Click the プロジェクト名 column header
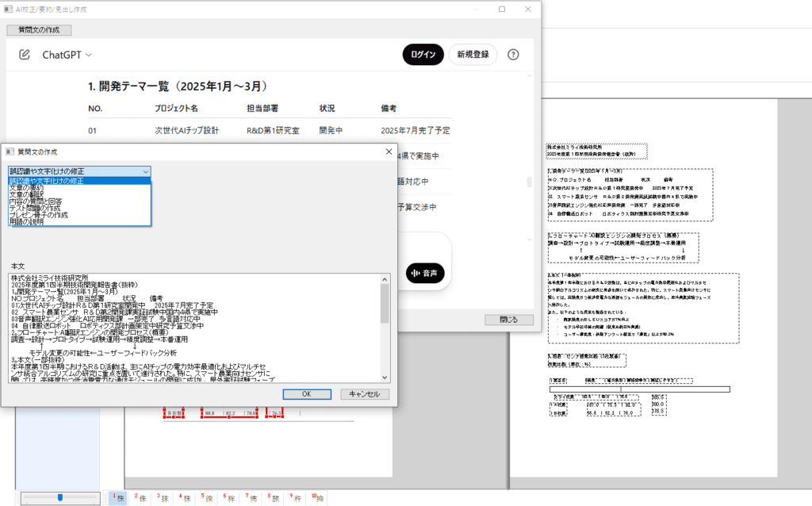This screenshot has width=812, height=506. click(176, 108)
